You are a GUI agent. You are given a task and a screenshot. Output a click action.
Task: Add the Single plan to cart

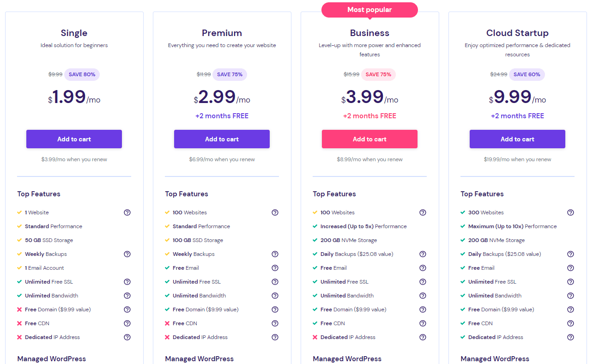(74, 139)
